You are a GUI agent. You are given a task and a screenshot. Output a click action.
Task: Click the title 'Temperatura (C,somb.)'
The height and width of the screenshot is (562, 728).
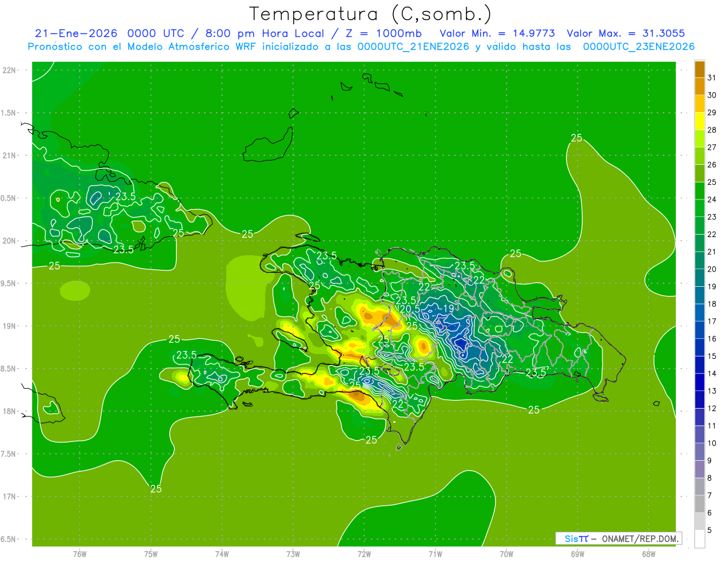[x=370, y=14]
